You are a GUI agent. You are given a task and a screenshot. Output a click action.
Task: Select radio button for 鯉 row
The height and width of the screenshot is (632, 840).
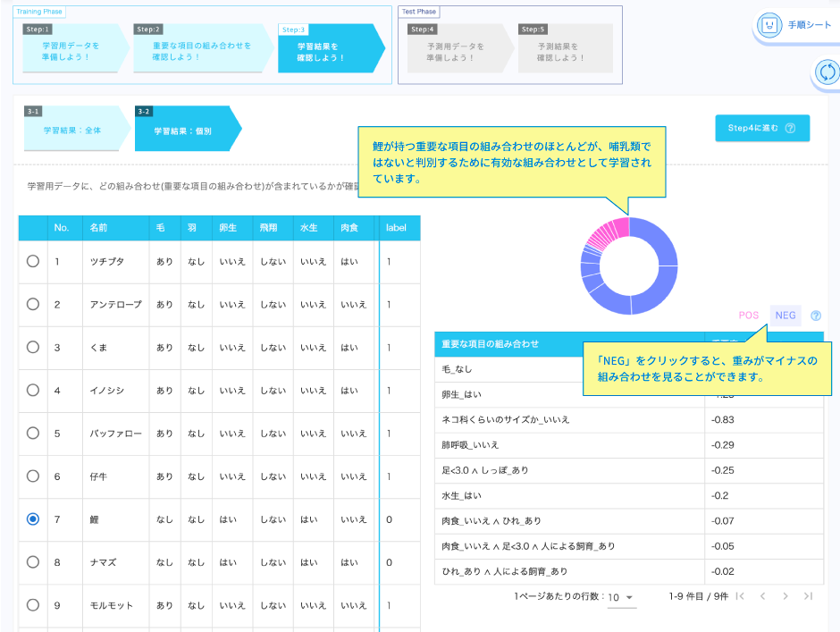[33, 518]
